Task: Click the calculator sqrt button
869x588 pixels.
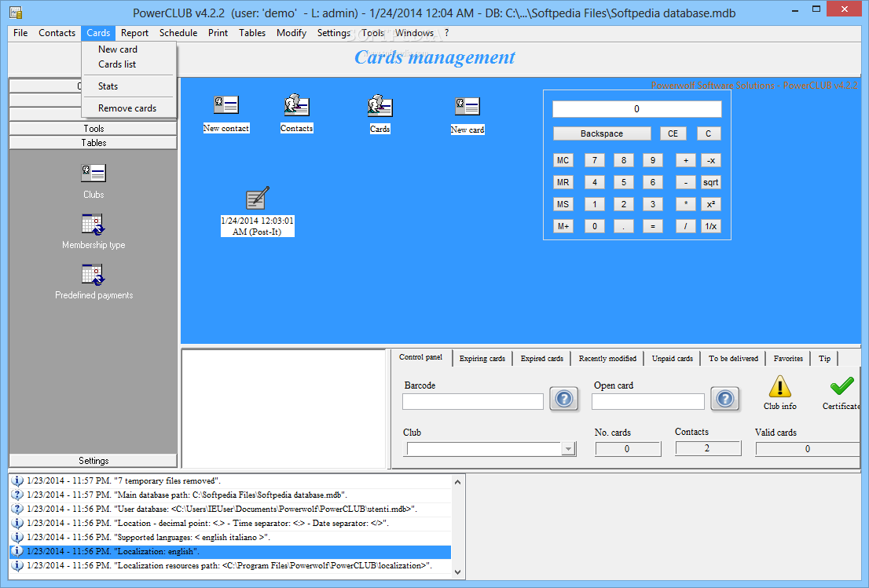Action: click(x=710, y=182)
